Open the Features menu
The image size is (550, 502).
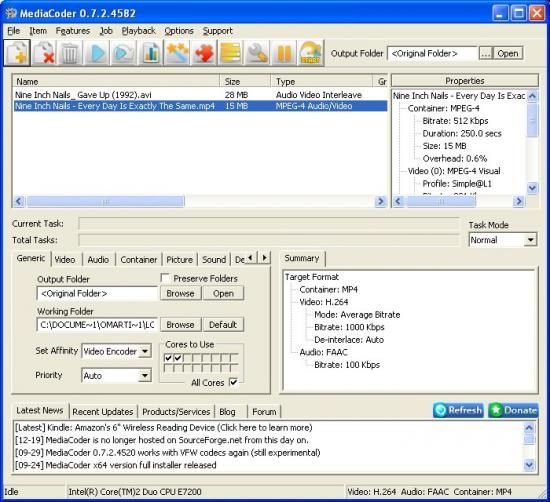[73, 31]
